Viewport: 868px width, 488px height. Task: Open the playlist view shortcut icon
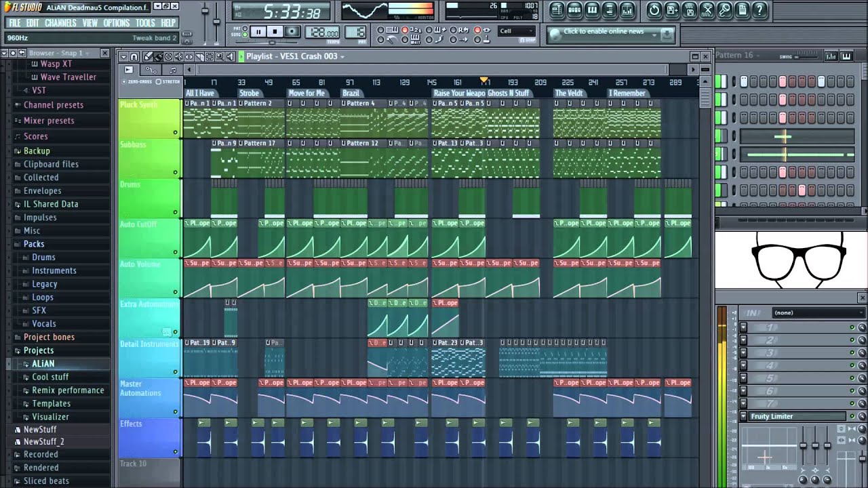coord(557,9)
